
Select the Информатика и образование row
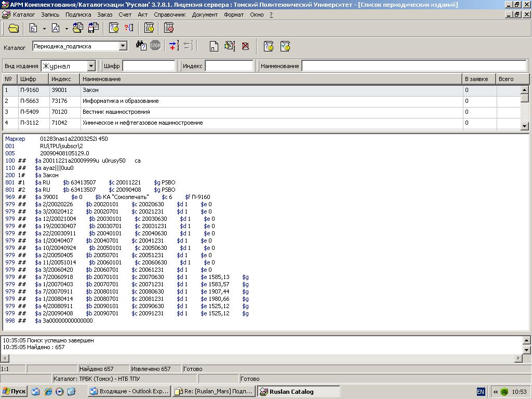(120, 101)
